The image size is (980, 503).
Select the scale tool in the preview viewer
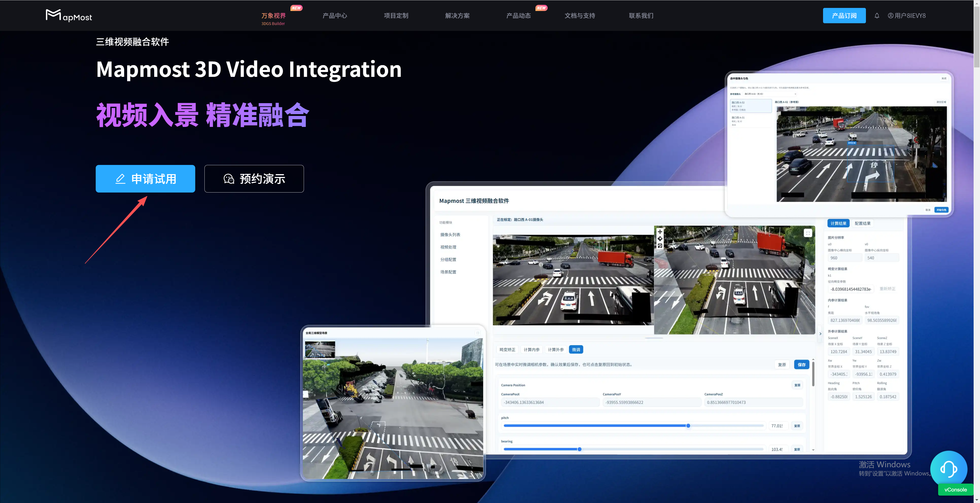coord(660,246)
